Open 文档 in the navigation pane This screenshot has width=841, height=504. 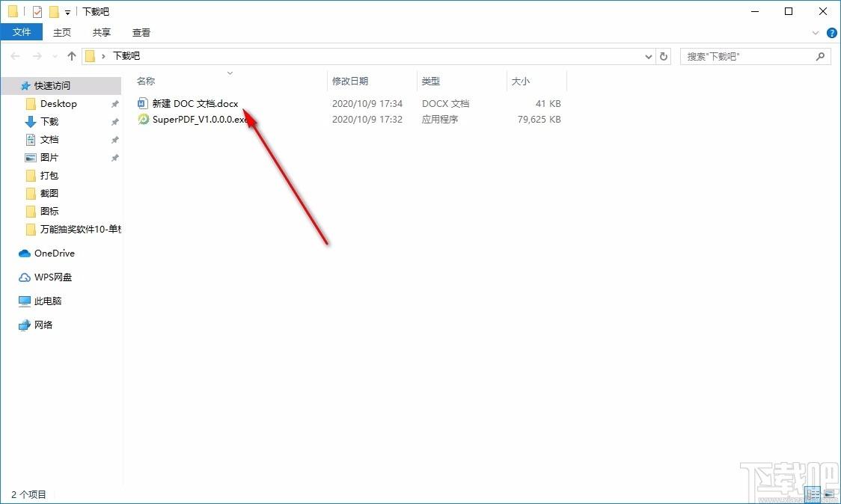point(49,139)
